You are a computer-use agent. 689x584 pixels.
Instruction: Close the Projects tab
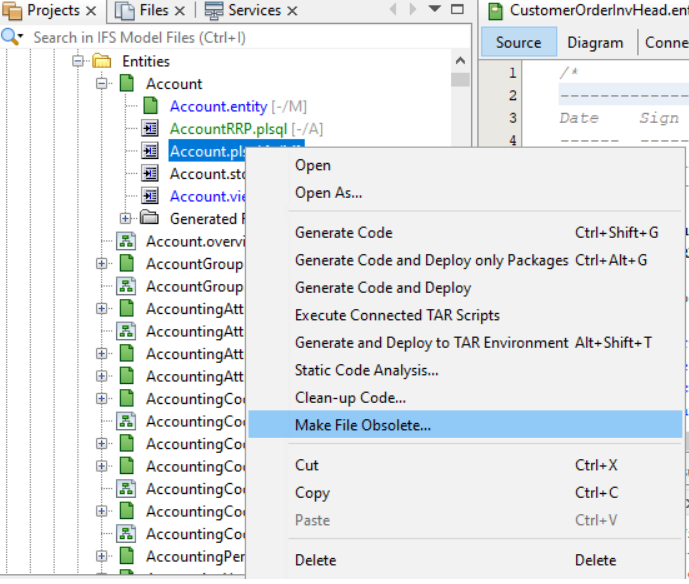click(x=91, y=11)
